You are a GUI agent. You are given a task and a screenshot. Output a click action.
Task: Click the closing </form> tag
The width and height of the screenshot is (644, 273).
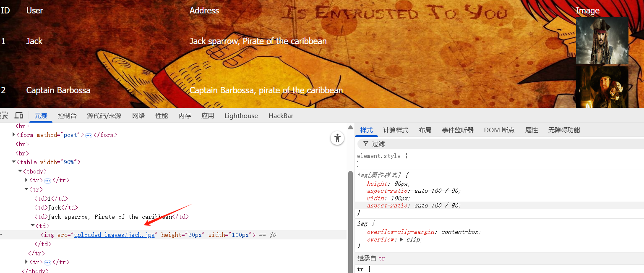coord(105,135)
